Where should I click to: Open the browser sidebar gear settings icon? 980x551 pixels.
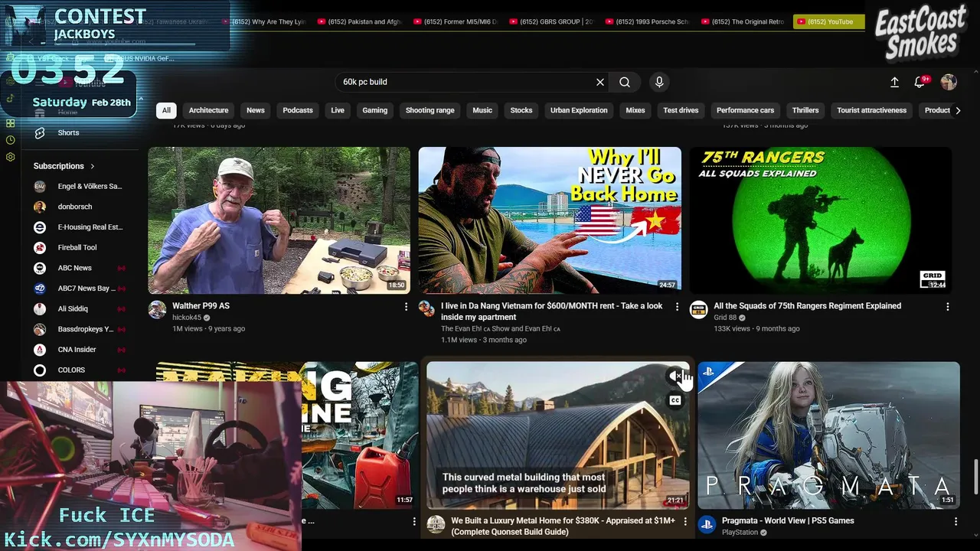tap(10, 157)
